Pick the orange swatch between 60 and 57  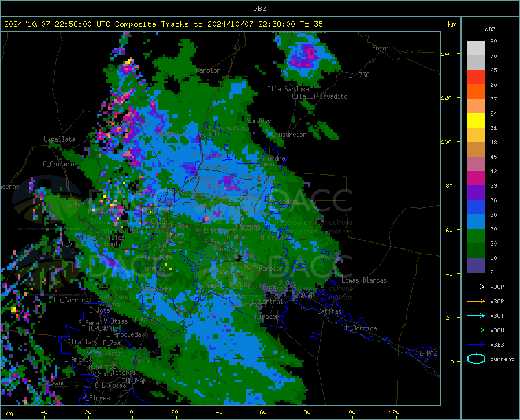[476, 92]
